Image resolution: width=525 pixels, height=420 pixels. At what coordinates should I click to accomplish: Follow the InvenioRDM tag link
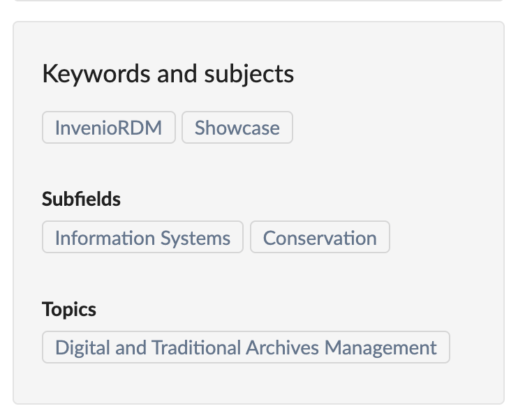tap(108, 128)
